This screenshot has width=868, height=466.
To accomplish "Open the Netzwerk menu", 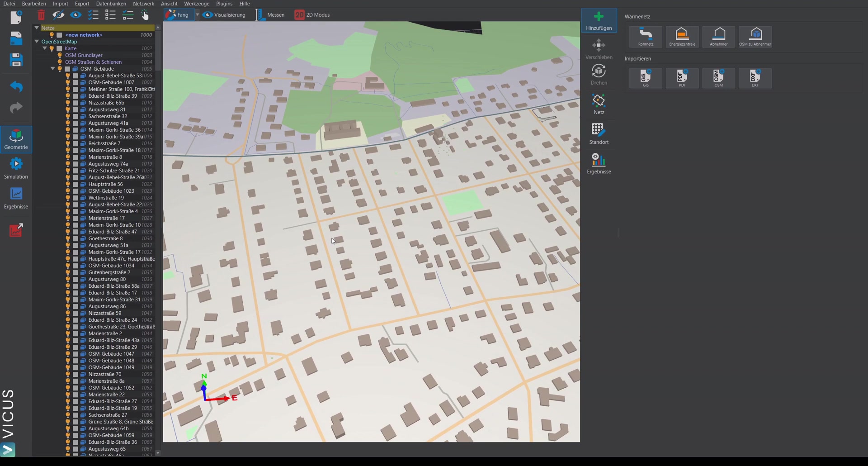I will pyautogui.click(x=143, y=4).
